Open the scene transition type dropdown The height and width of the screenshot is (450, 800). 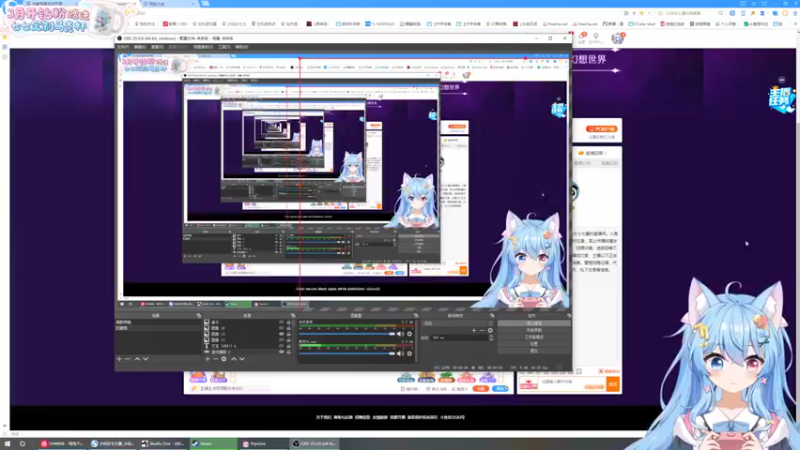[458, 323]
